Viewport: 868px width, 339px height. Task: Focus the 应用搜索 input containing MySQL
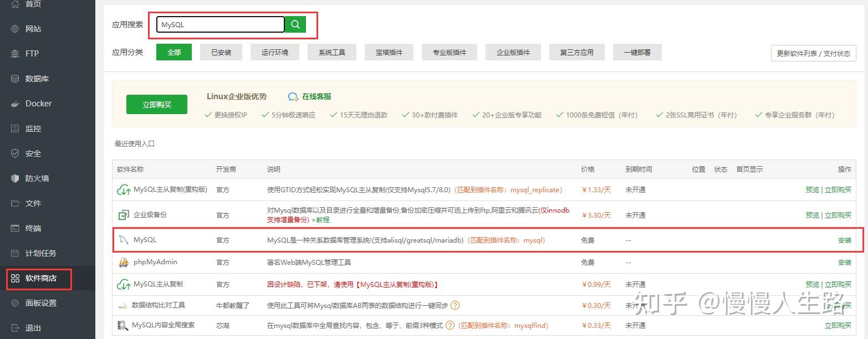[x=221, y=24]
